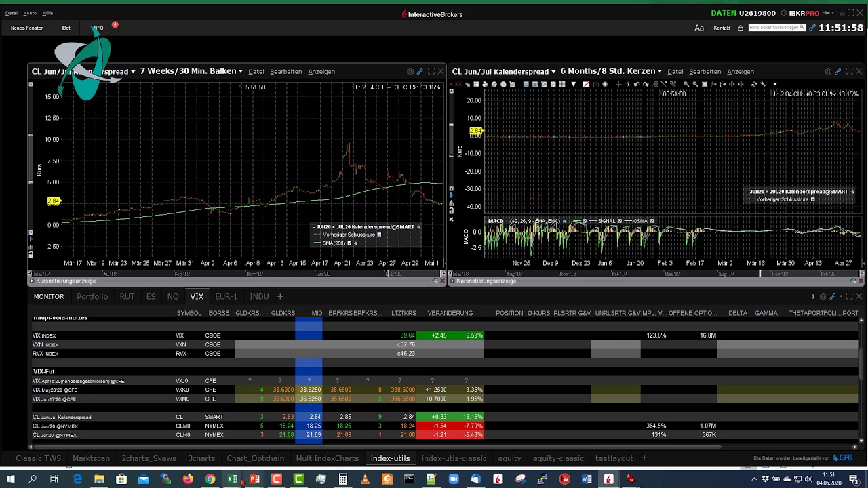Click link chain icon of left chart
The width and height of the screenshot is (868, 488).
click(420, 72)
